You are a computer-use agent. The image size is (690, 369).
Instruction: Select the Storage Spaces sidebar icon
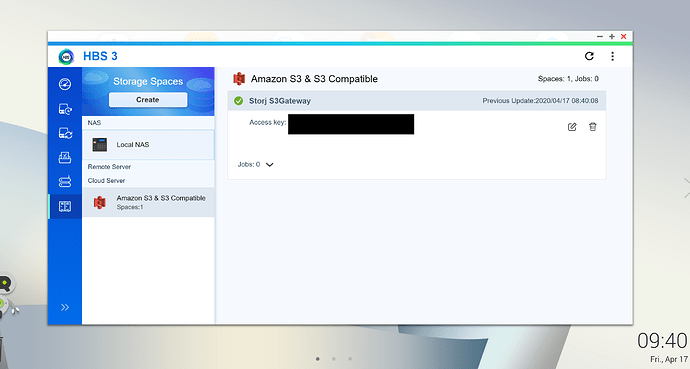coord(65,206)
